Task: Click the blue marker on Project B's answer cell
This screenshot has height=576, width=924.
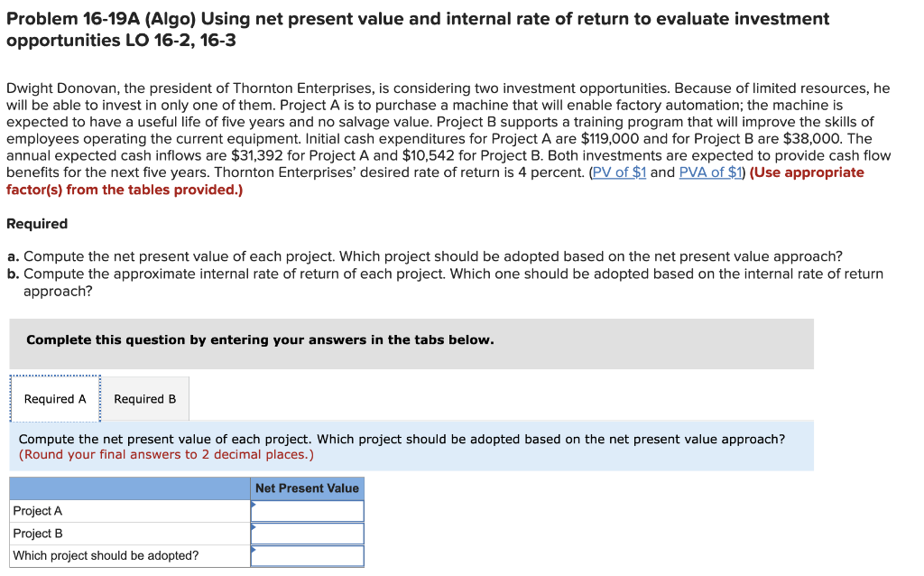Action: point(255,529)
